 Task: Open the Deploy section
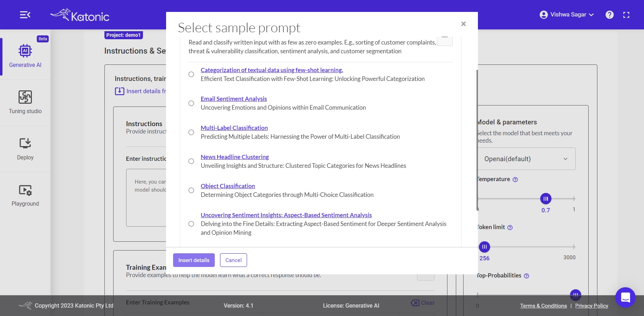click(x=25, y=149)
